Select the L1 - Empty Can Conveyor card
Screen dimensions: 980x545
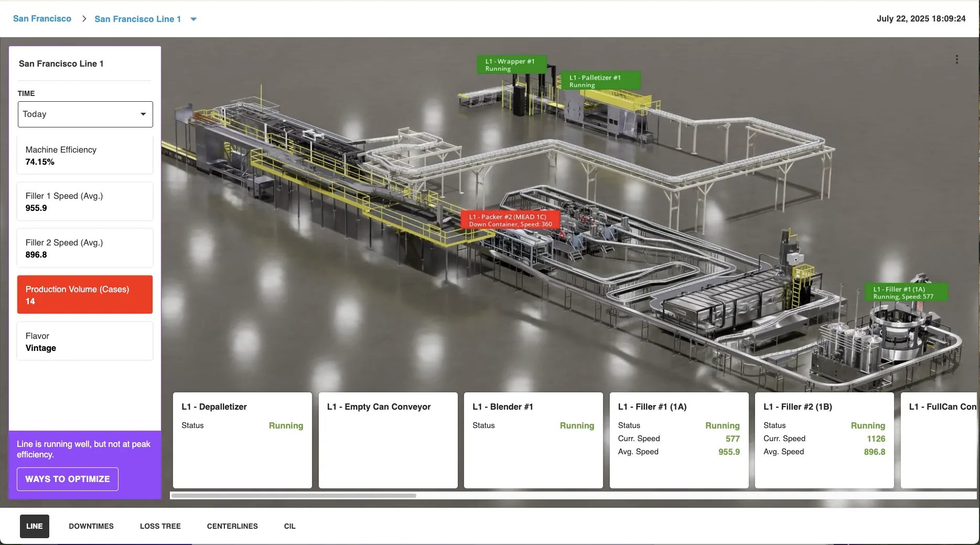(388, 441)
